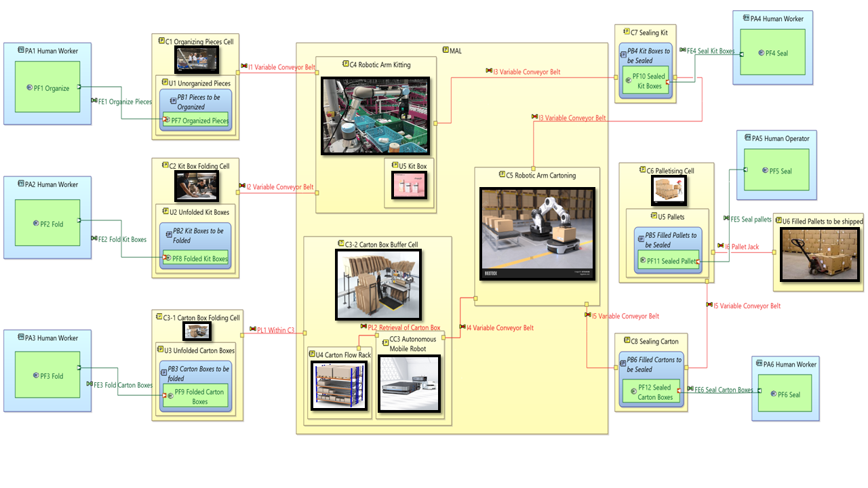Click the PF5 Seal function block

coord(776,170)
